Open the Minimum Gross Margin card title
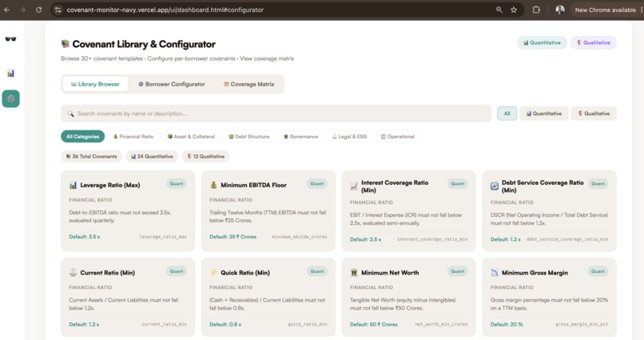Viewport: 644px width, 340px height. click(535, 273)
